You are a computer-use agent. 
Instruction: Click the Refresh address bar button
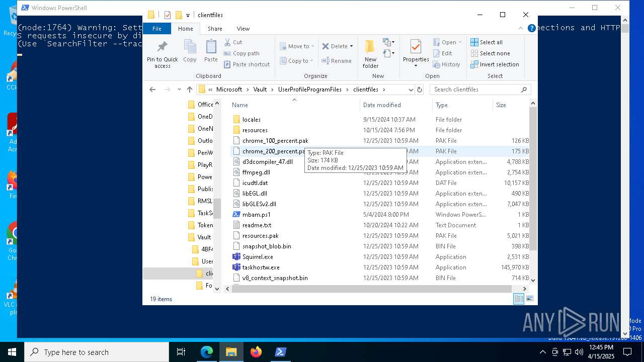tap(420, 89)
